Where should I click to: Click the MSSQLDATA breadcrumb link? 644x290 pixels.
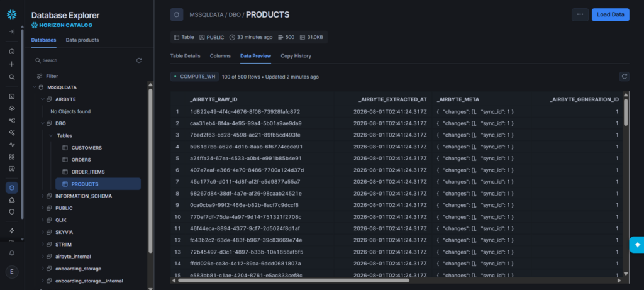[x=206, y=15]
